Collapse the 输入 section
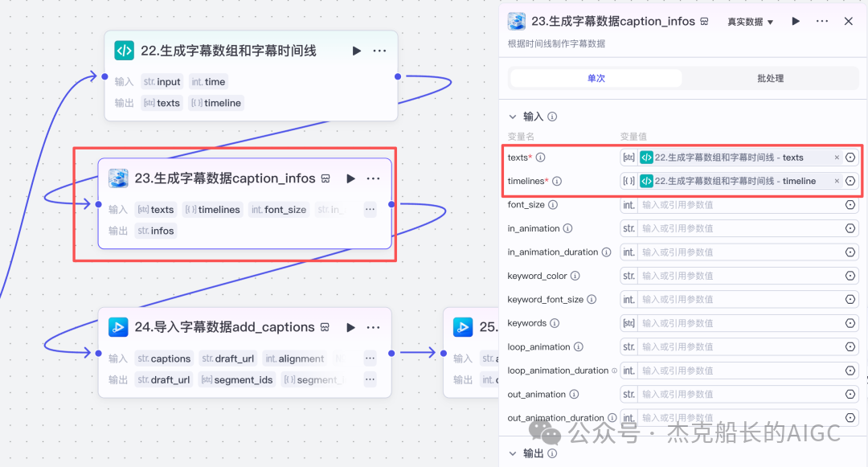This screenshot has height=467, width=868. click(513, 117)
